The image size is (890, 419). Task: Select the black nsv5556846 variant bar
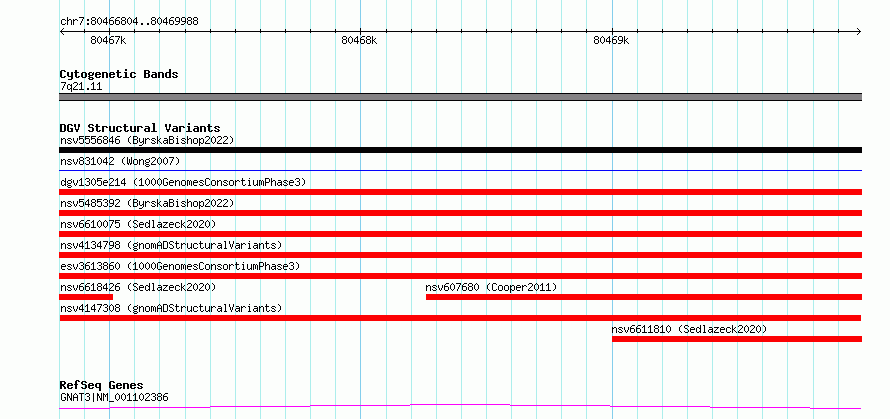[x=460, y=150]
